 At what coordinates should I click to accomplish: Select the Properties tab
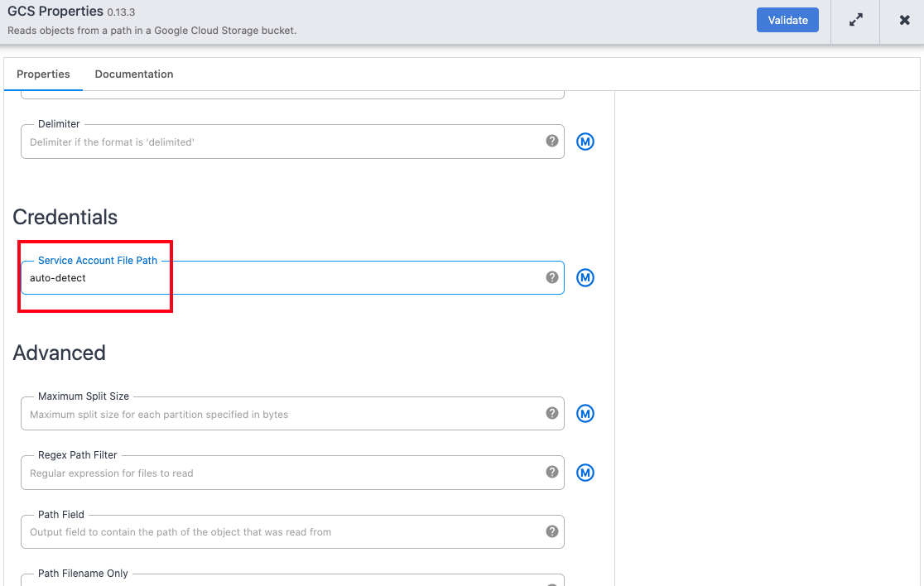click(43, 74)
